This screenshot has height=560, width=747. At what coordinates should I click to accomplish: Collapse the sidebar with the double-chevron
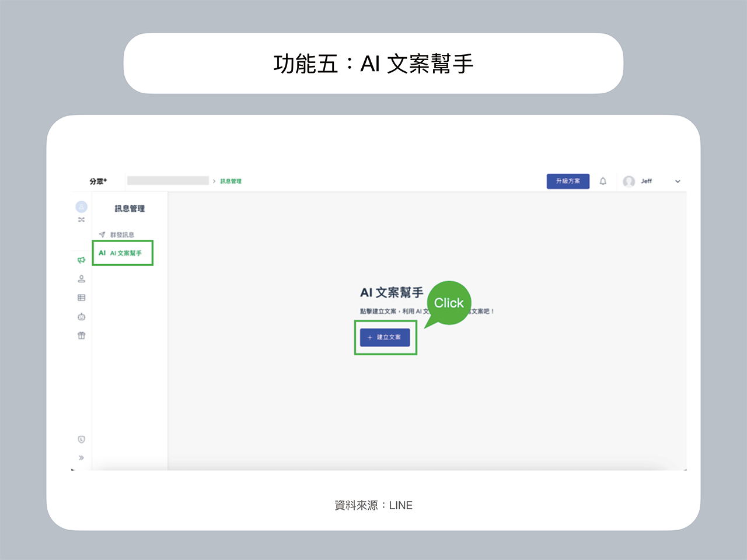(81, 457)
